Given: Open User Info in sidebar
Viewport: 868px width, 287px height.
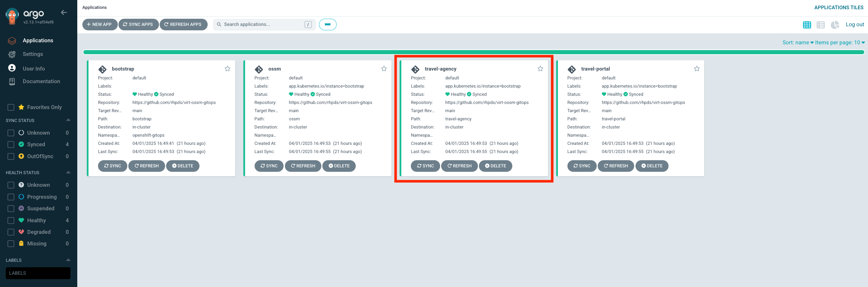Looking at the screenshot, I should (x=34, y=69).
